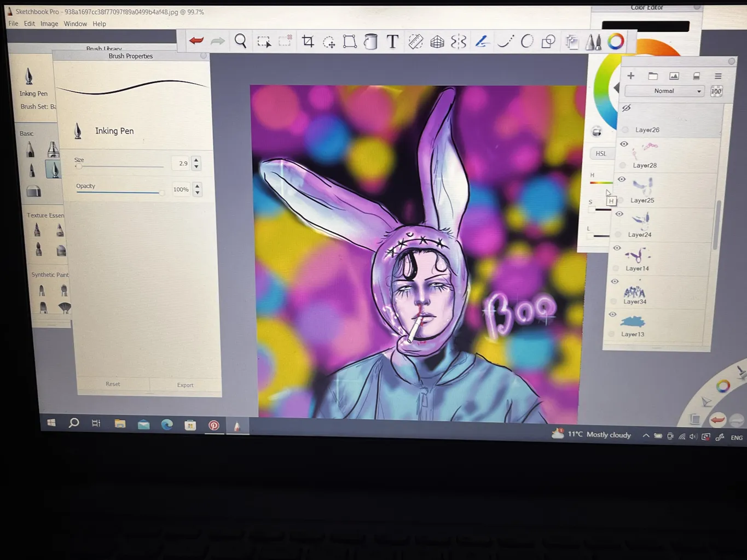Select the Flood Fill bucket tool
This screenshot has width=747, height=560.
pos(370,42)
